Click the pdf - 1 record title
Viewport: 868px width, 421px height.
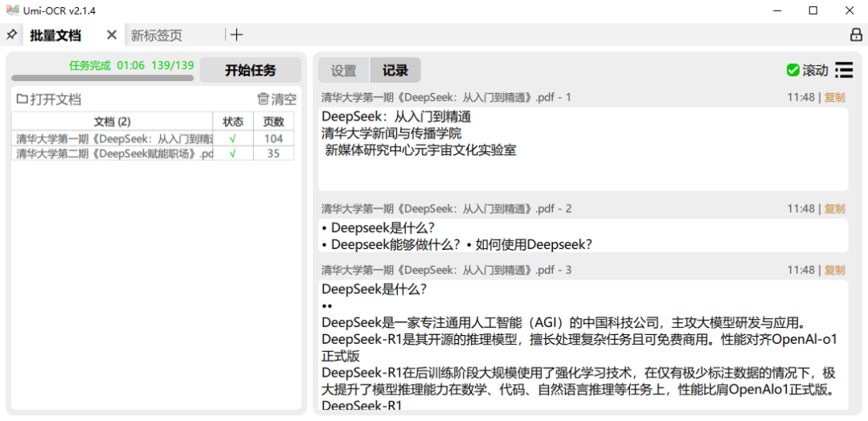[446, 98]
